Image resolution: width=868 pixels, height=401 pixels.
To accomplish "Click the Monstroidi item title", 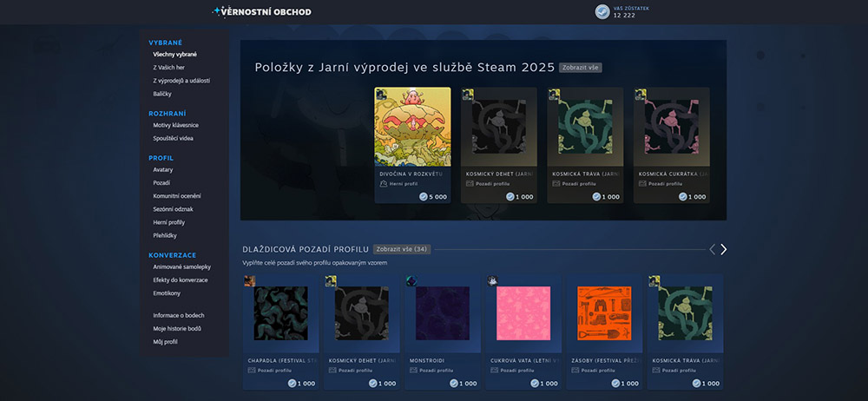I will point(426,360).
